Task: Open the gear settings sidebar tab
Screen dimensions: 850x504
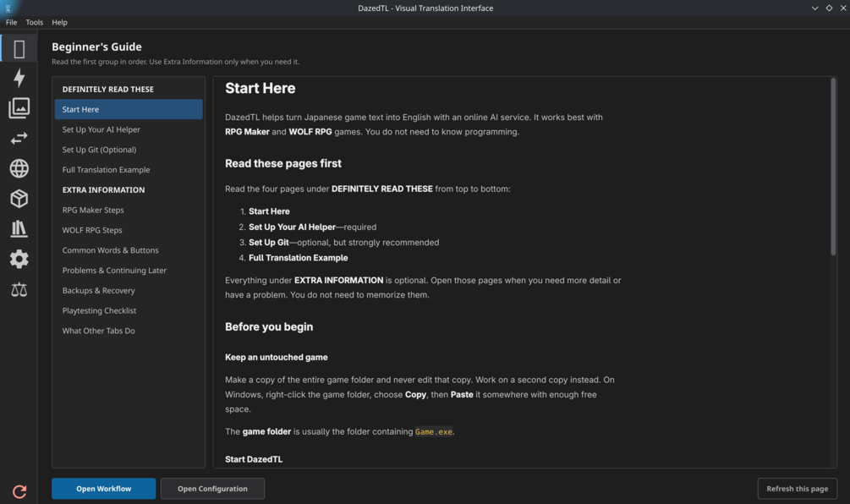Action: (x=19, y=259)
